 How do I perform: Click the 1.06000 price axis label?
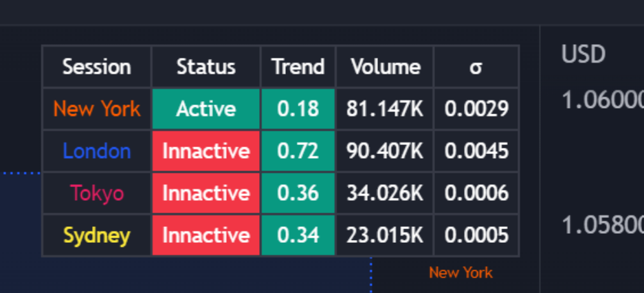coord(602,100)
